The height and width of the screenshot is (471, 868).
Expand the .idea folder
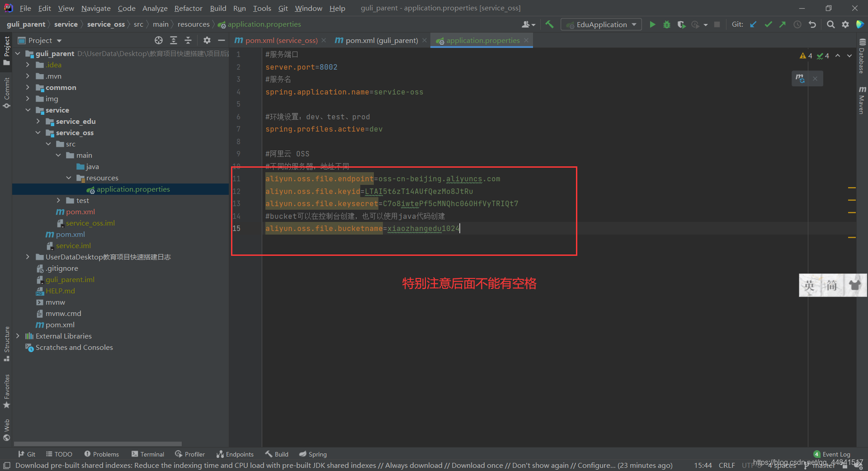pyautogui.click(x=28, y=65)
